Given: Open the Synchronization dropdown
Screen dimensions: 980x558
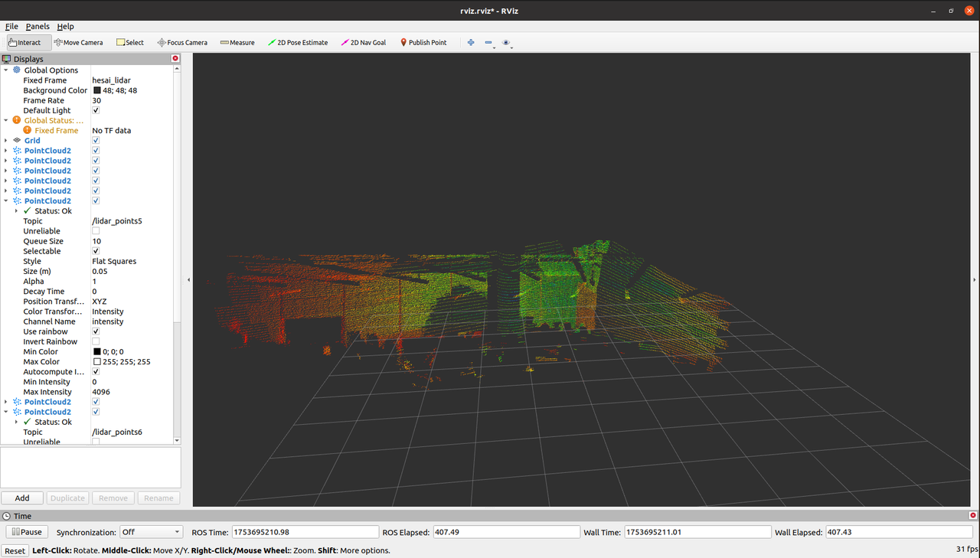Looking at the screenshot, I should click(x=151, y=532).
